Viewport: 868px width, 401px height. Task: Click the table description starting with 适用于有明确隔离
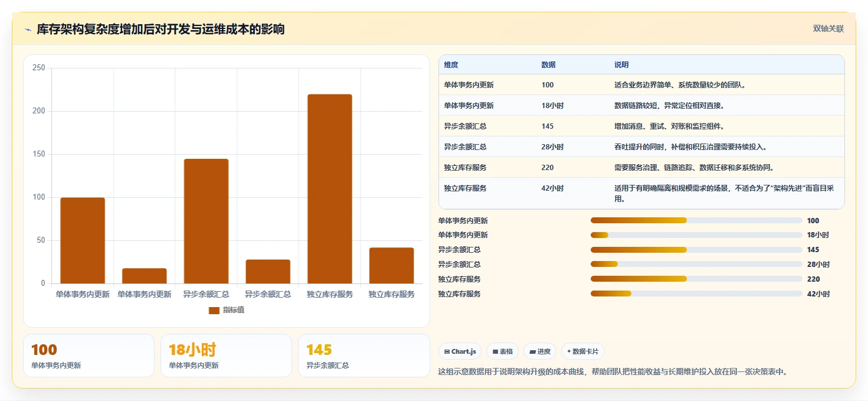click(725, 194)
